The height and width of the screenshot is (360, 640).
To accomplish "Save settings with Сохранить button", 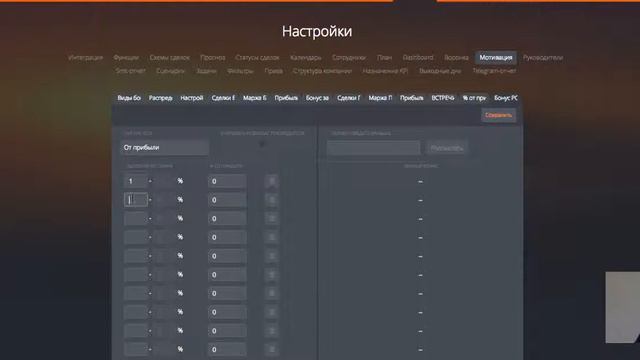I will point(498,115).
